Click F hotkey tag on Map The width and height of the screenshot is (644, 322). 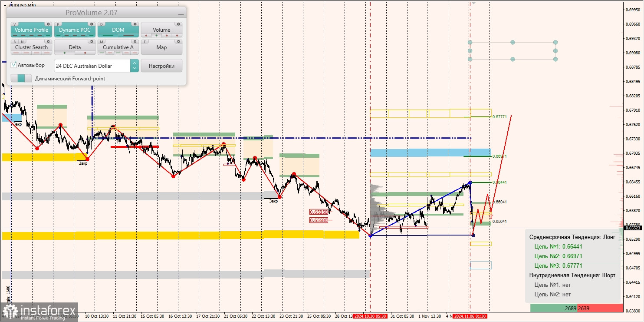[x=145, y=41]
